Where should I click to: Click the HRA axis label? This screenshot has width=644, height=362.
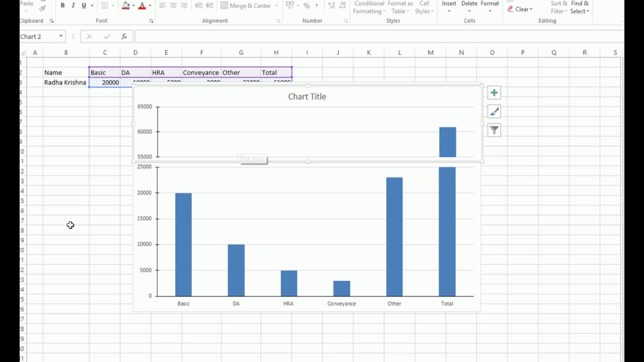[x=288, y=304]
